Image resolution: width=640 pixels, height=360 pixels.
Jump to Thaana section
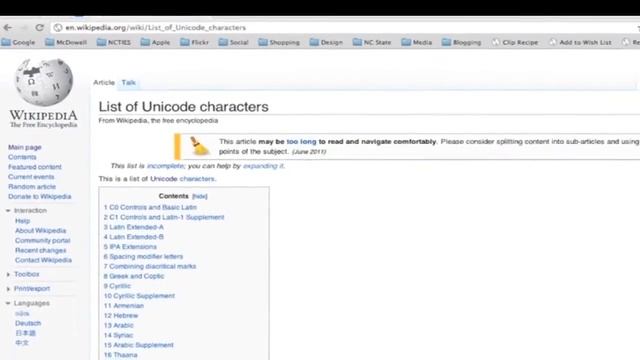[120, 355]
